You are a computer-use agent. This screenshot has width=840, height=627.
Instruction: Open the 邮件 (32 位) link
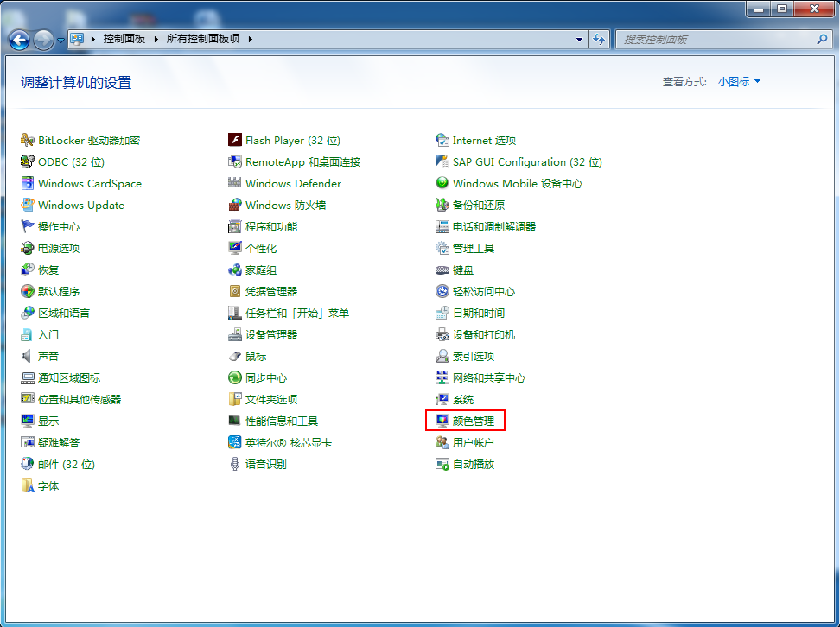click(x=67, y=465)
